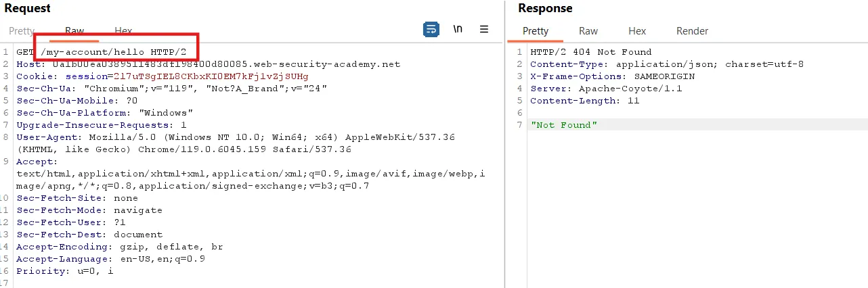868x288 pixels.
Task: Select the Pretty tab in Response panel
Action: (x=536, y=31)
